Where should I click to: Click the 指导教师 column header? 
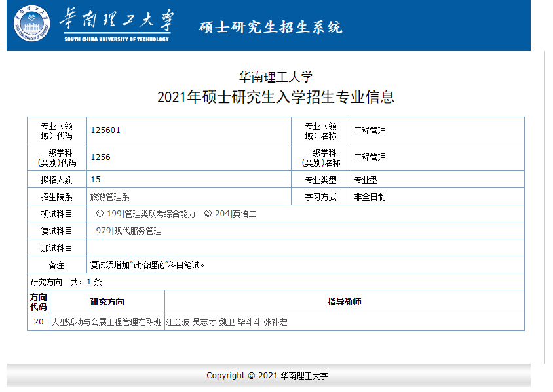(345, 302)
